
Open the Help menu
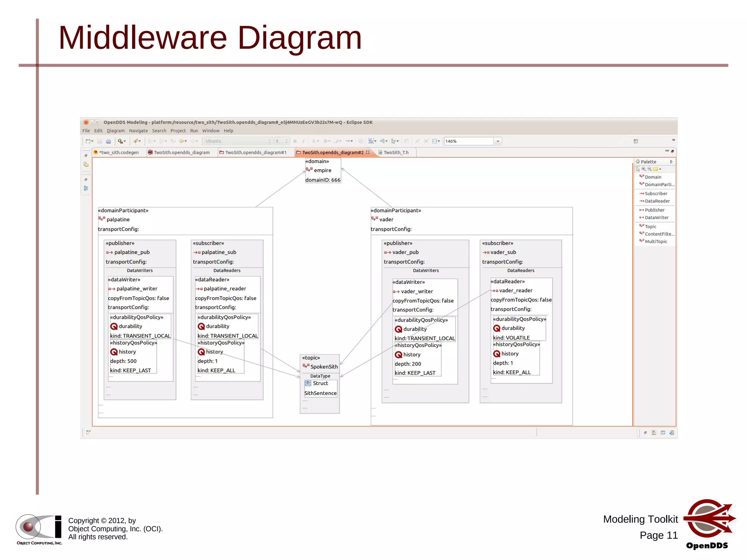click(228, 131)
